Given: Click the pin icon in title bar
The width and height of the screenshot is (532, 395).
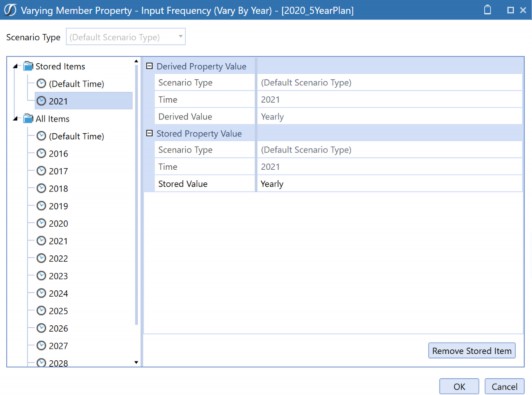Looking at the screenshot, I should coord(487,10).
